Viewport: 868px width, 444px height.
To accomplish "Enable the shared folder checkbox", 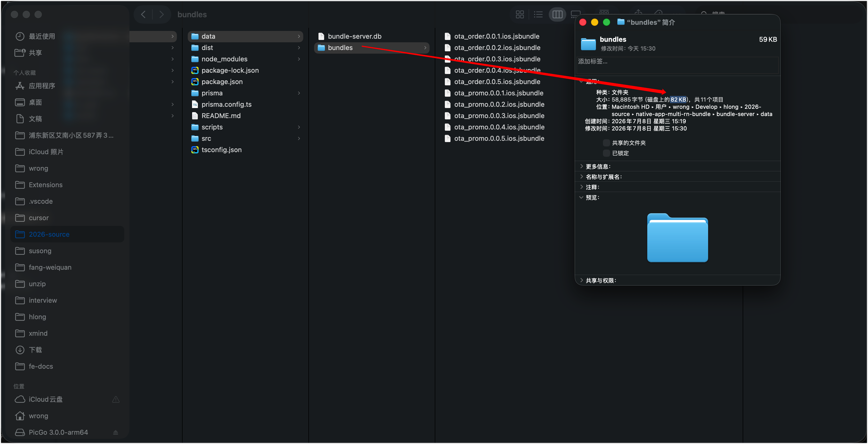I will click(606, 143).
